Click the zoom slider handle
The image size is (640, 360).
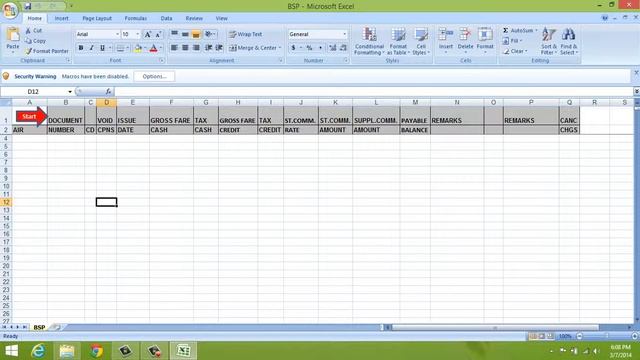[607, 336]
